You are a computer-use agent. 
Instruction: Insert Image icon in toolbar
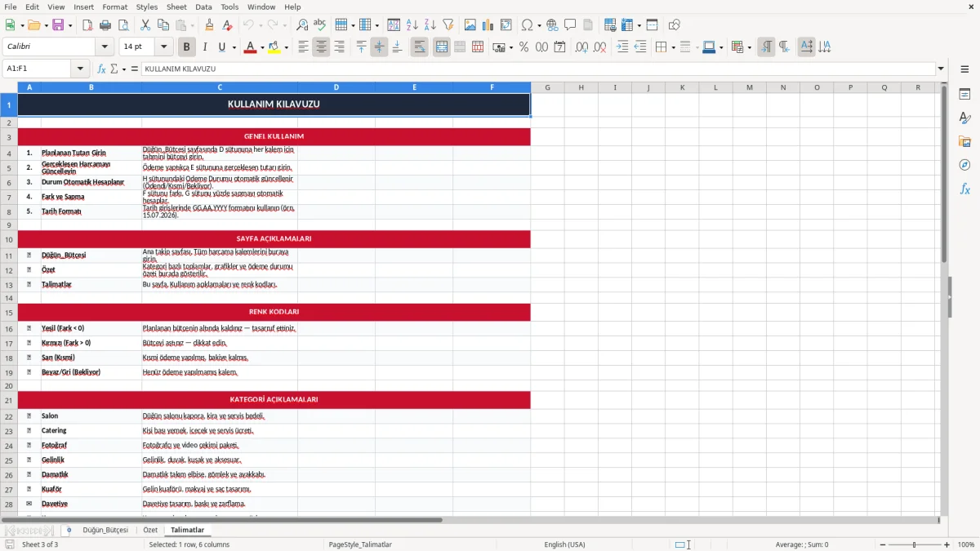click(470, 25)
